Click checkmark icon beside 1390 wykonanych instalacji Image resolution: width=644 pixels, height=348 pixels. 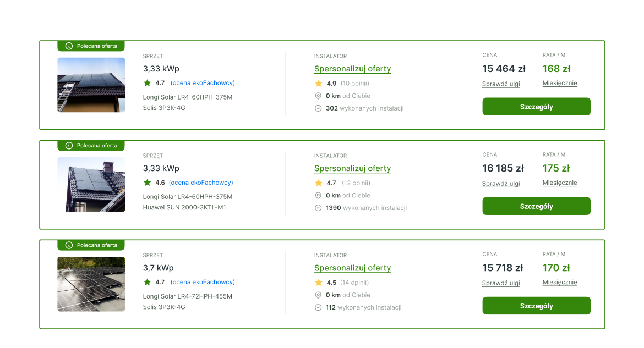(x=318, y=208)
